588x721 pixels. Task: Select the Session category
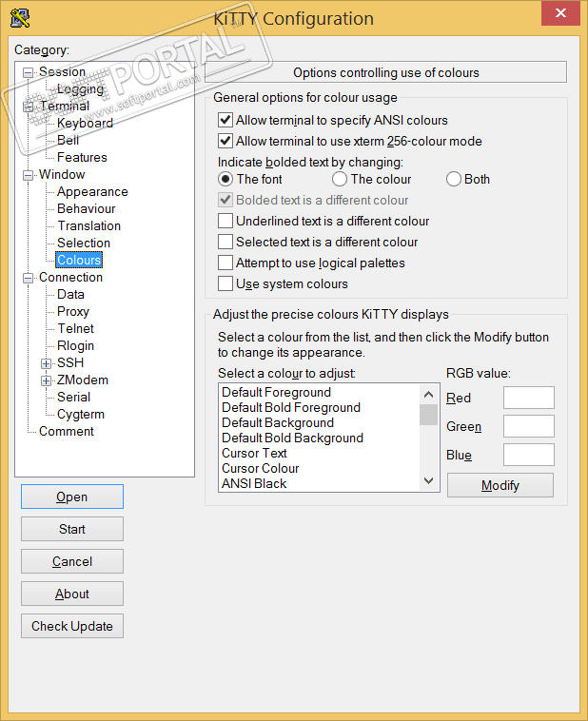(62, 71)
